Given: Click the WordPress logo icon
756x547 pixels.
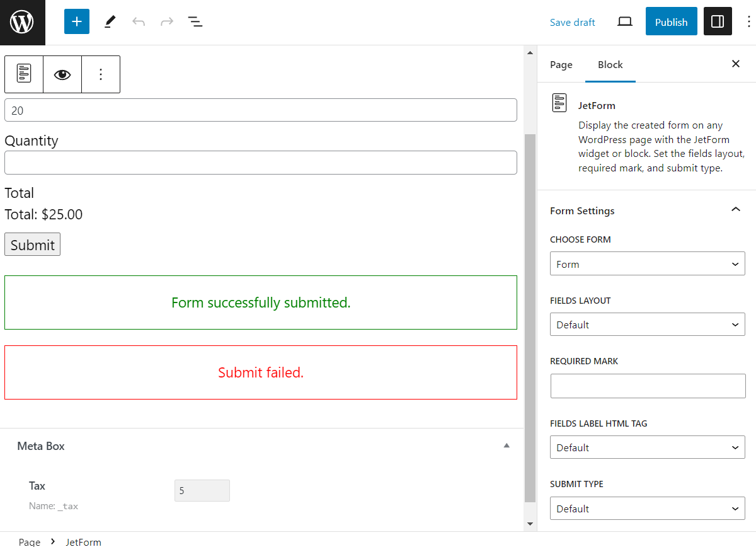Looking at the screenshot, I should click(22, 22).
